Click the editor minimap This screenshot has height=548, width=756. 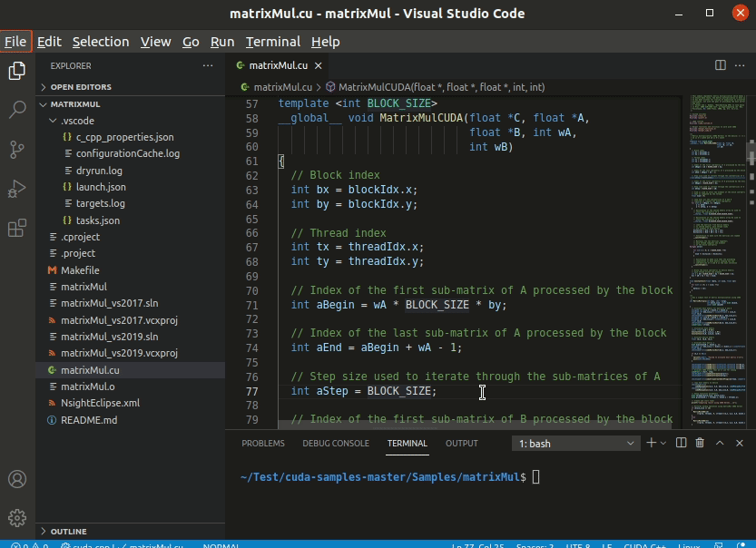click(716, 260)
